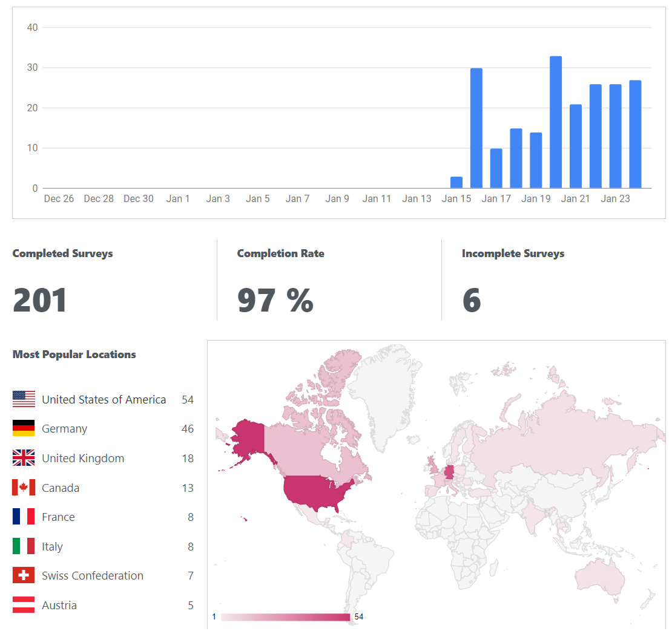The image size is (672, 634).
Task: Select the short Jan 15 bar
Action: pyautogui.click(x=456, y=183)
